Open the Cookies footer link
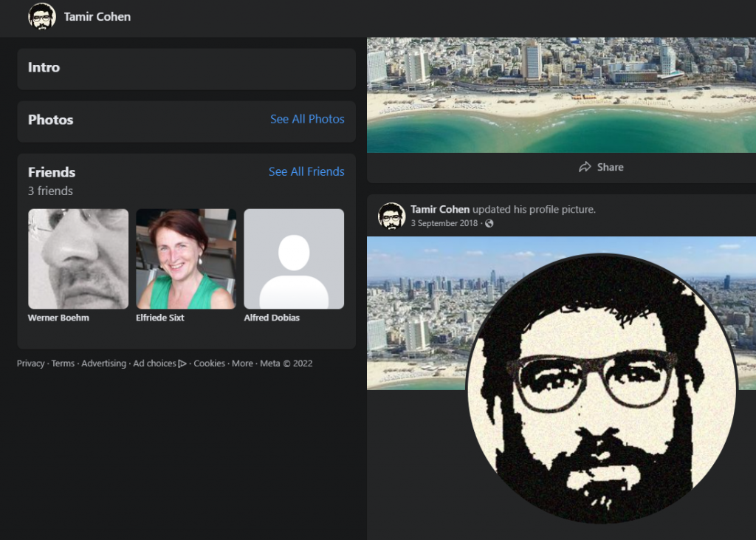Image resolution: width=756 pixels, height=540 pixels. tap(209, 363)
